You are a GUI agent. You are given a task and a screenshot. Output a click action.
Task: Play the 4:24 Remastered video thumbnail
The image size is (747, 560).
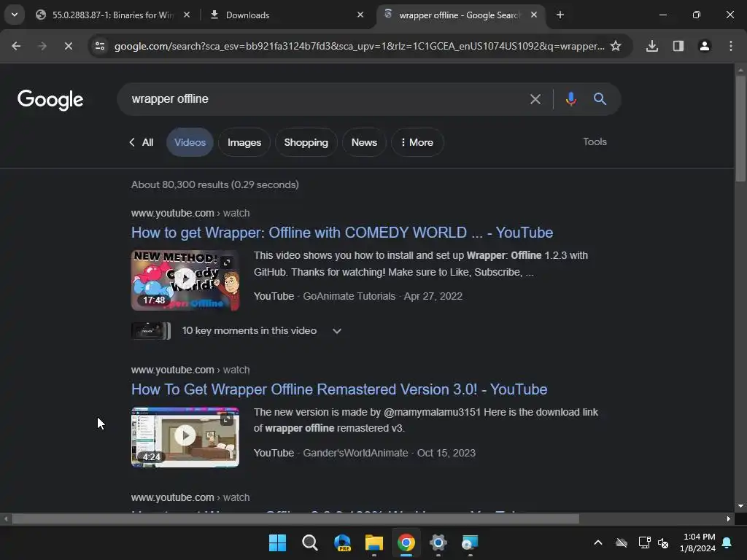coord(185,437)
